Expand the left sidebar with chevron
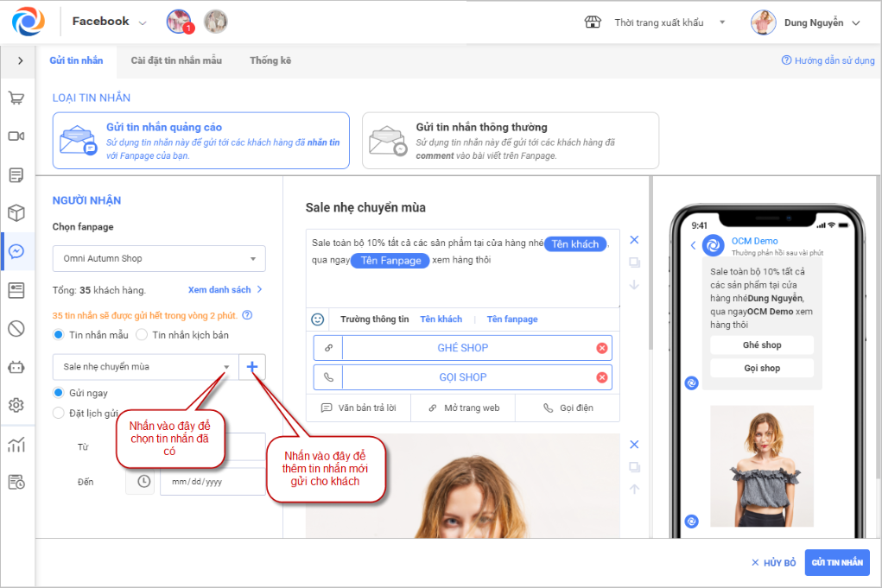 (20, 60)
